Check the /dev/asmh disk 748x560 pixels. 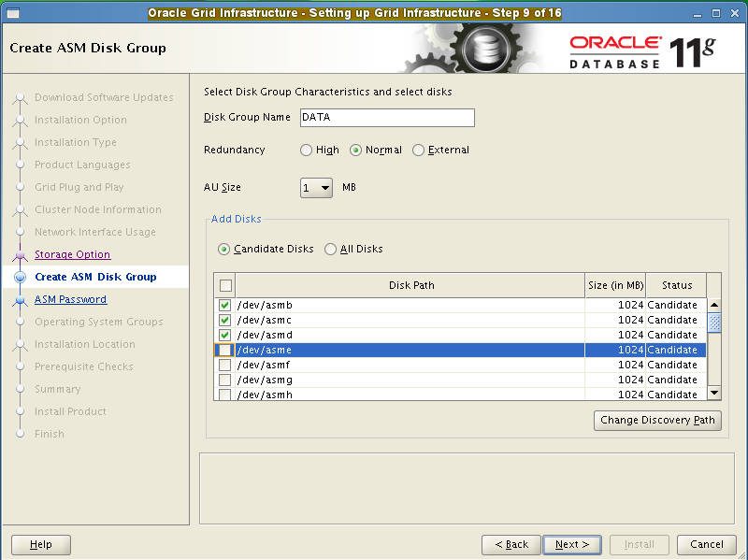(x=227, y=395)
